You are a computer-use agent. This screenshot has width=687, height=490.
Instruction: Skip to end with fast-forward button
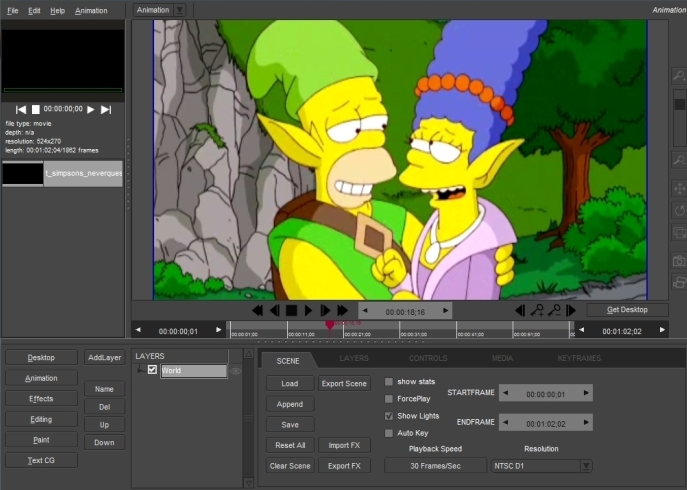pos(343,311)
